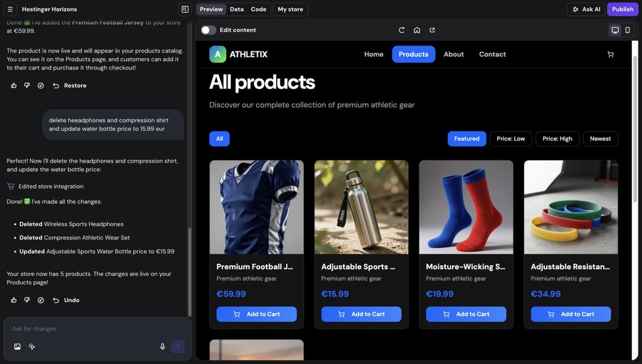Viewport: 642px width, 364px height.
Task: Start voice input with the microphone
Action: click(162, 346)
